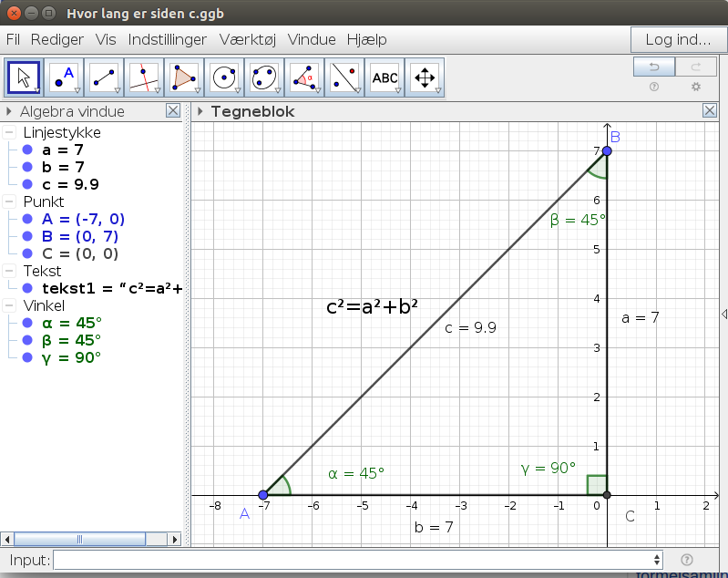Toggle visibility of angle α = 45°
The image size is (728, 578).
click(27, 323)
